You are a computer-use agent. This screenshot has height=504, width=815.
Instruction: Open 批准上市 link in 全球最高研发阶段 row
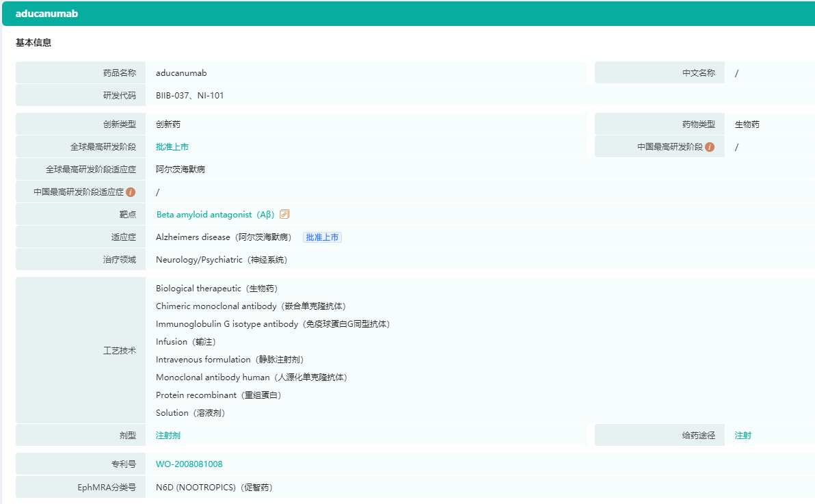[x=172, y=147]
